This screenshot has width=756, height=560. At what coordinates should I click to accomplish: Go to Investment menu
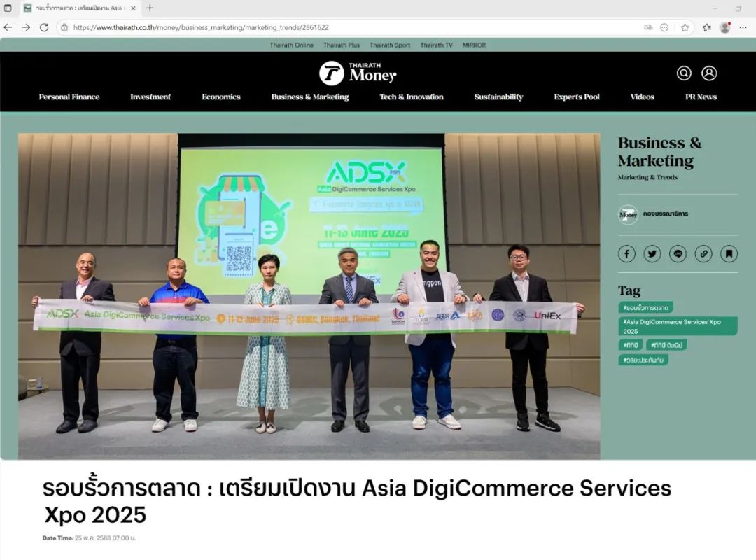click(x=150, y=97)
